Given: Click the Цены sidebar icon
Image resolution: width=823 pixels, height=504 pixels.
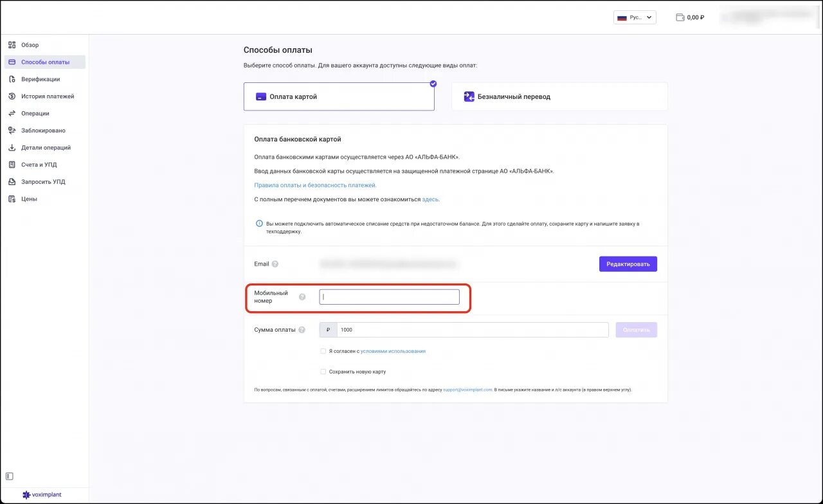Looking at the screenshot, I should click(x=12, y=199).
